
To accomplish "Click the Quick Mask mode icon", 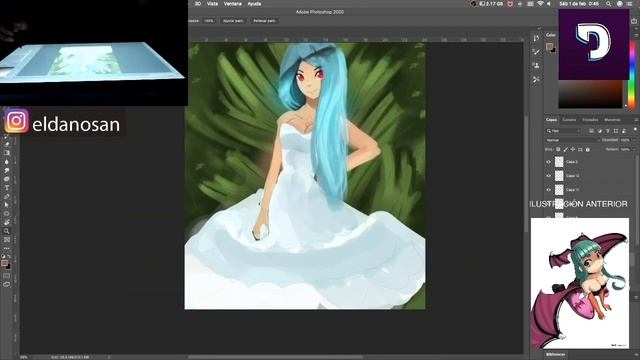I will (7, 276).
